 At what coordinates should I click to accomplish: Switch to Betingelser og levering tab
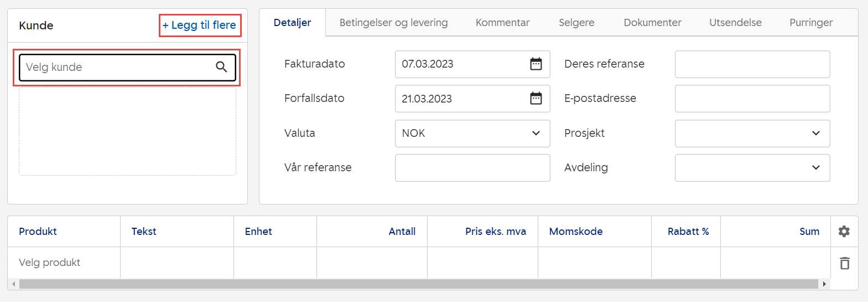pyautogui.click(x=393, y=23)
